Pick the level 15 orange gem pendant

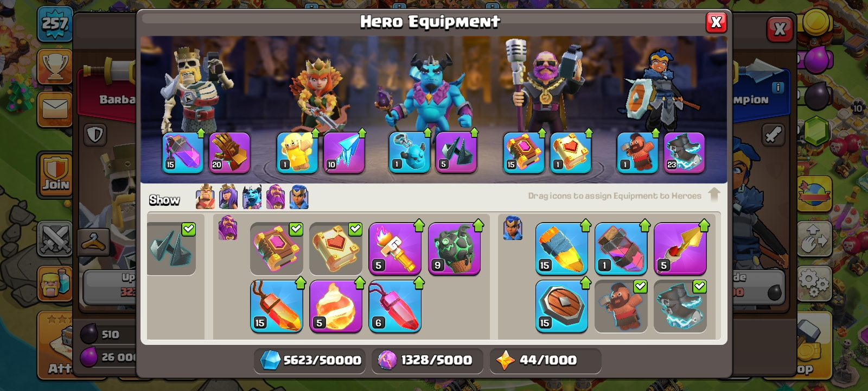point(277,306)
